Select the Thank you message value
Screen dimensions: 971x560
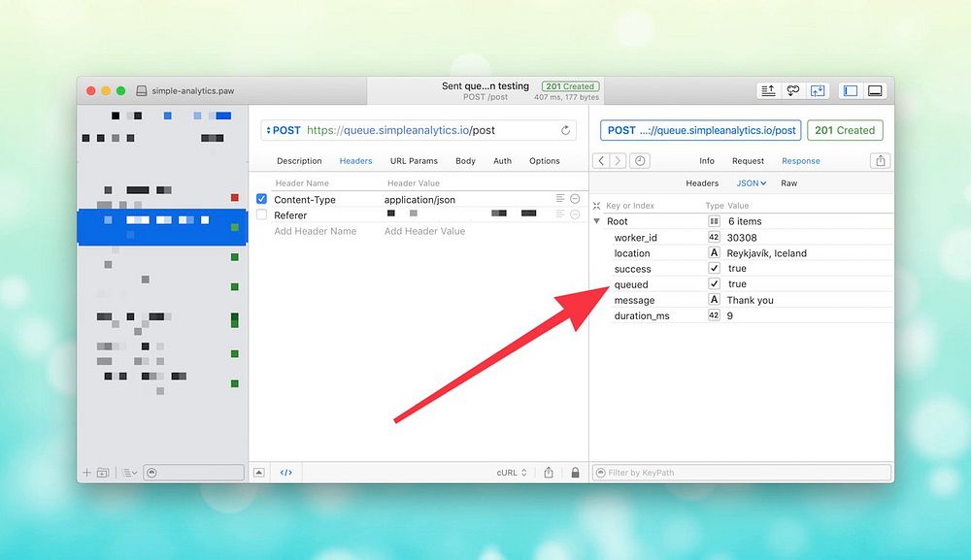point(750,300)
